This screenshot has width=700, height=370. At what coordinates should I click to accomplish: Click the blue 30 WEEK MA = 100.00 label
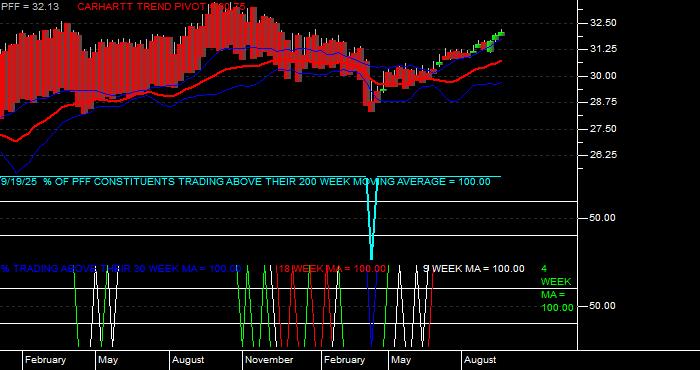pyautogui.click(x=121, y=269)
